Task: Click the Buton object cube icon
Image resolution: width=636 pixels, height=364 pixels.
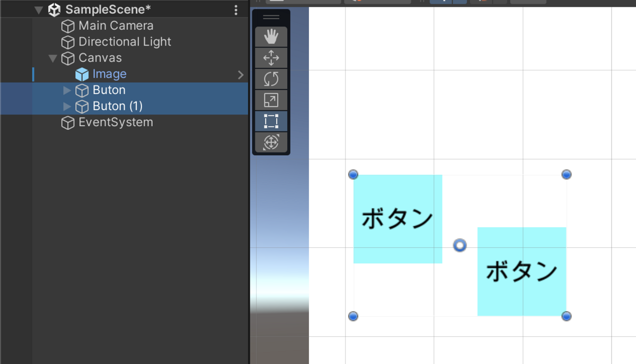Action: click(x=82, y=91)
